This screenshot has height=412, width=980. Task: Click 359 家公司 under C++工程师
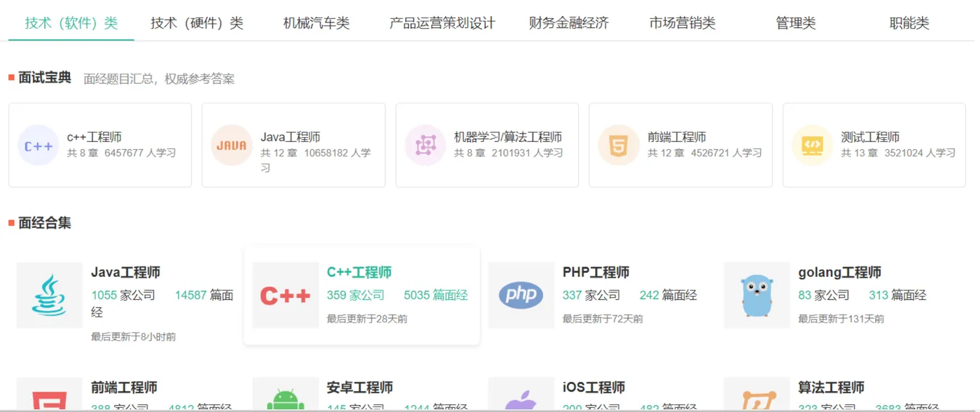[356, 295]
